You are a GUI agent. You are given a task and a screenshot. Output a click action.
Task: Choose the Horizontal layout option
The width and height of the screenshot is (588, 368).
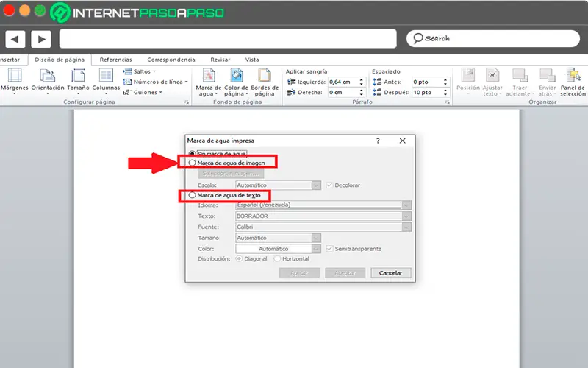click(x=278, y=259)
